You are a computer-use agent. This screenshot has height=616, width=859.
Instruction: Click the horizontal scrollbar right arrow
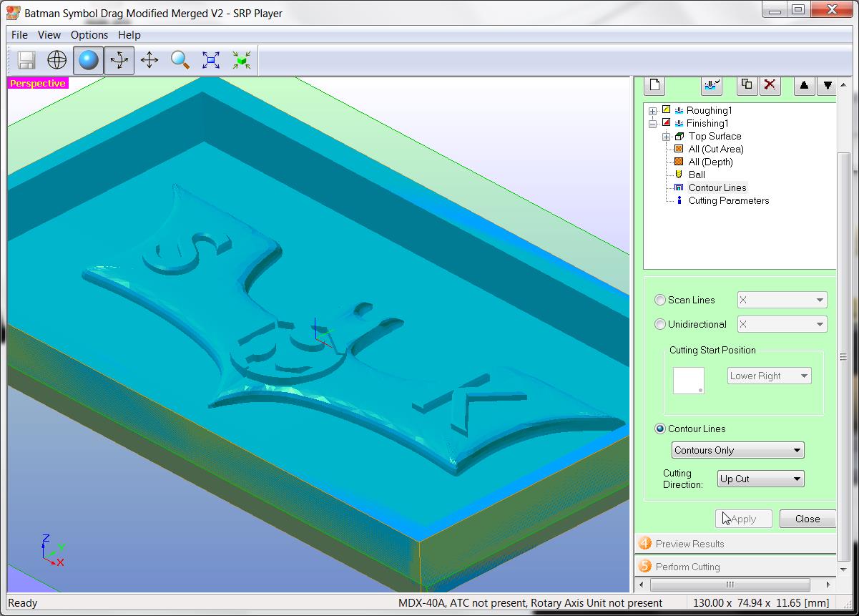coord(830,585)
